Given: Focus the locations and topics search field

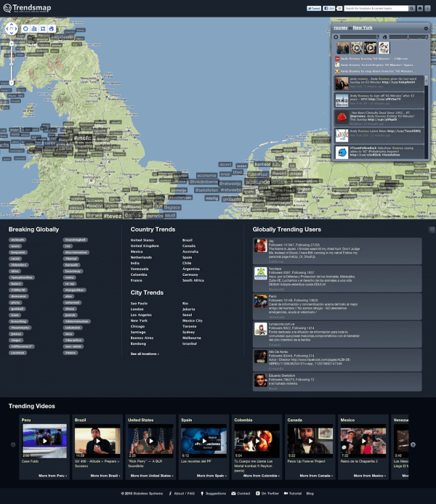Looking at the screenshot, I should (x=376, y=9).
